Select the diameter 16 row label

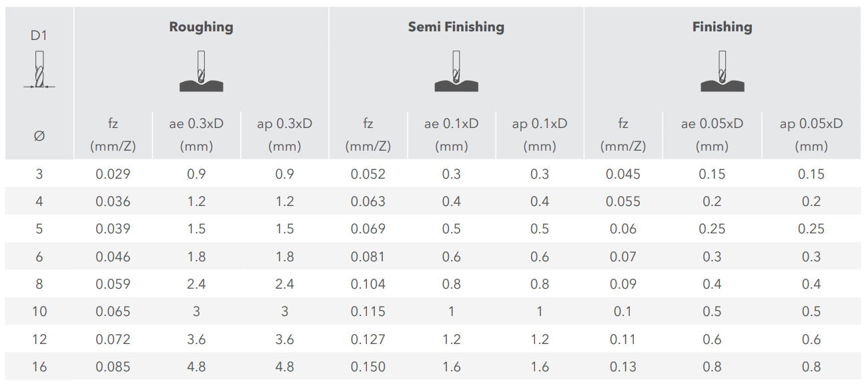(x=39, y=367)
